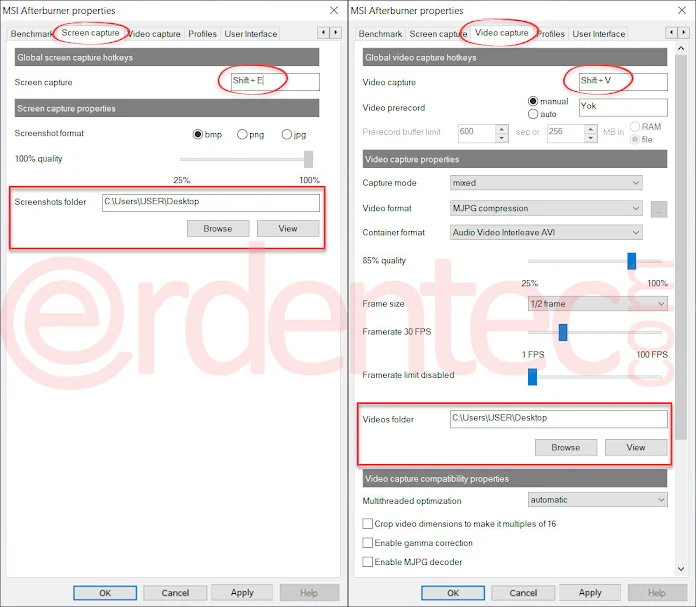
Task: Enable MJPG decoder checkbox
Action: [x=368, y=562]
